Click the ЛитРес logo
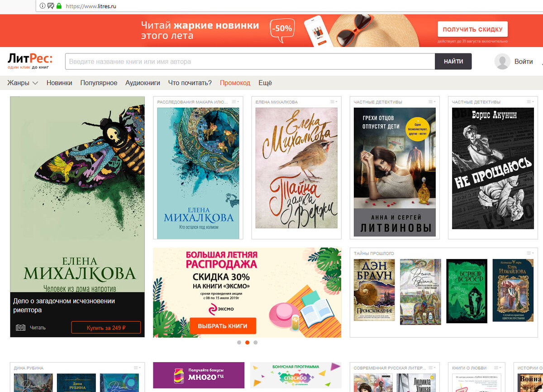The image size is (543, 392). pyautogui.click(x=30, y=61)
